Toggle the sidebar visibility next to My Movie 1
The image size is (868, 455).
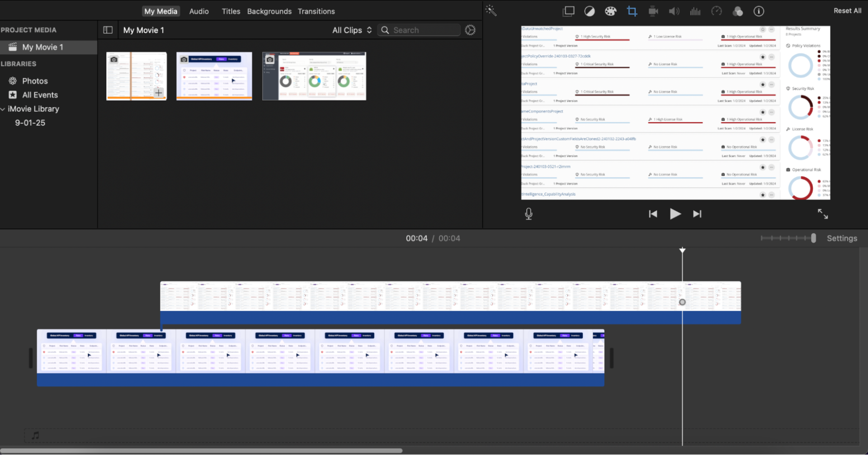click(108, 30)
